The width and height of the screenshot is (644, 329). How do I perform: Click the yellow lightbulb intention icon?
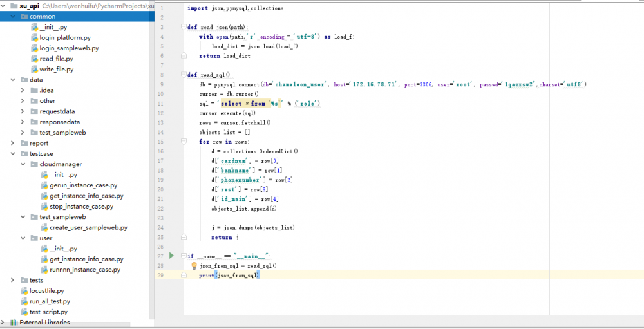193,265
